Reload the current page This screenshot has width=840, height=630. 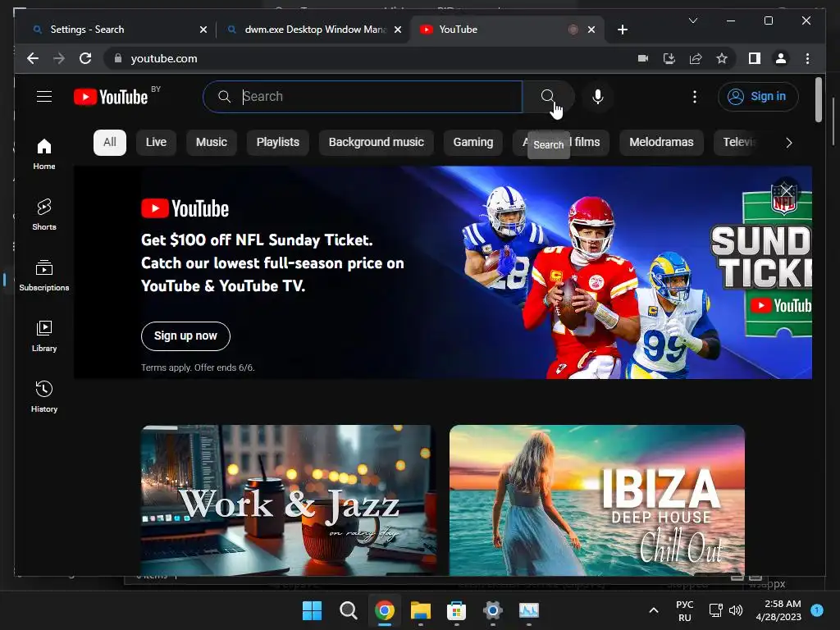coord(85,58)
